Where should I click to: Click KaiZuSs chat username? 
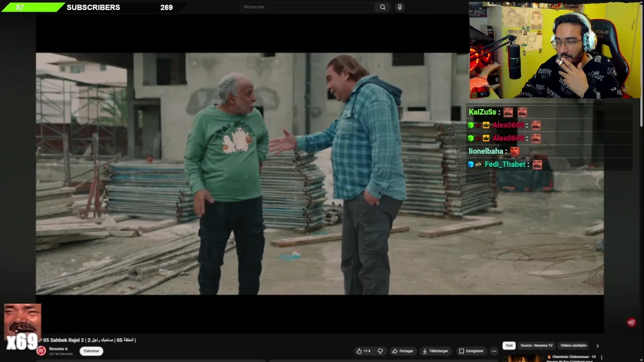point(483,112)
